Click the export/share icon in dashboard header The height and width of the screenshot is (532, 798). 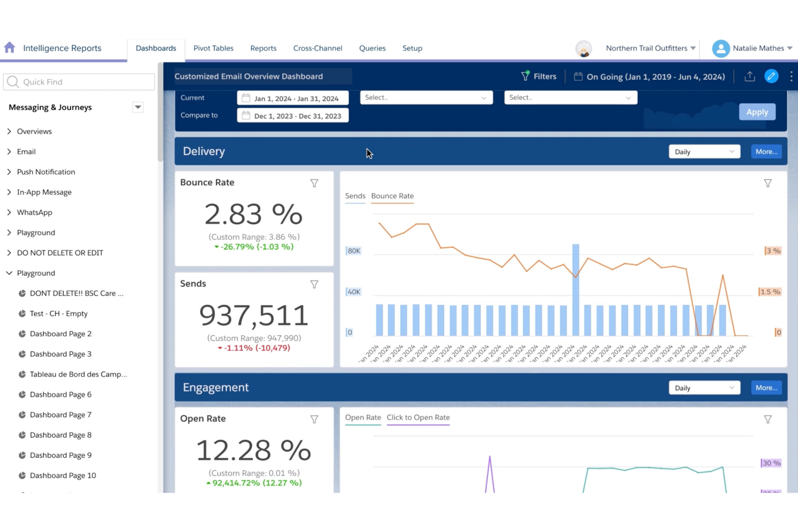(749, 77)
